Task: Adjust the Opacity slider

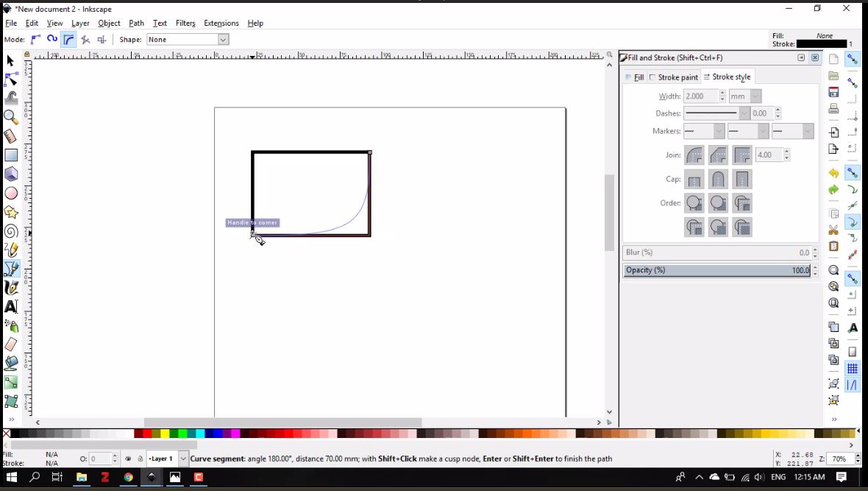Action: (717, 270)
